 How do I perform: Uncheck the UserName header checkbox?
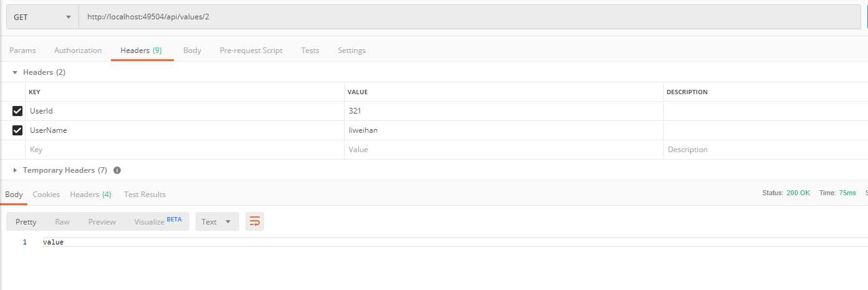(17, 130)
